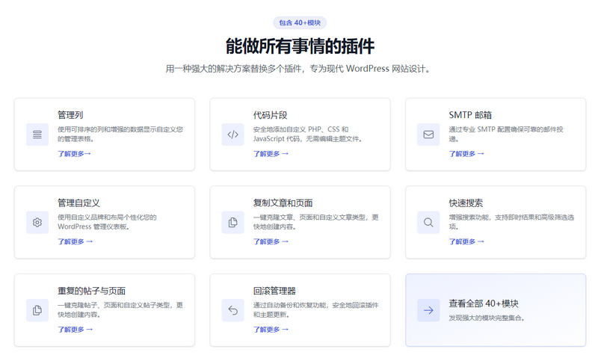Image resolution: width=598 pixels, height=364 pixels.
Task: Click description 一键克隆帖子、页面和自定义帖子类型
Action: (120, 310)
